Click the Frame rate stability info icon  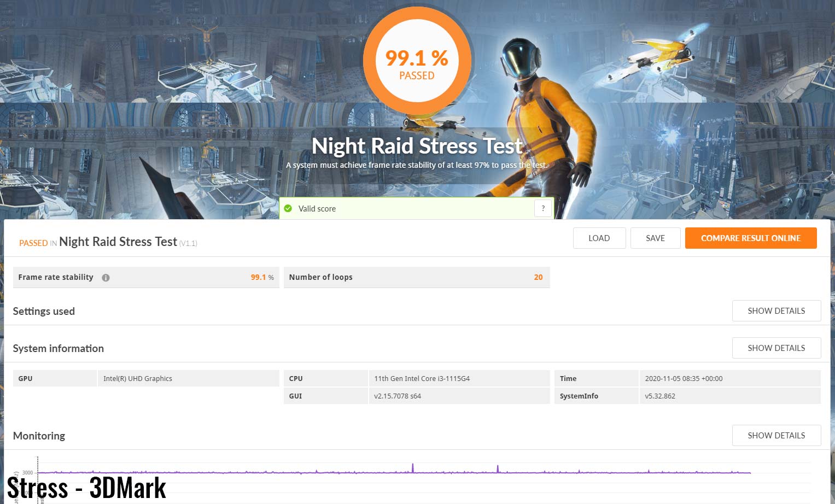[106, 278]
